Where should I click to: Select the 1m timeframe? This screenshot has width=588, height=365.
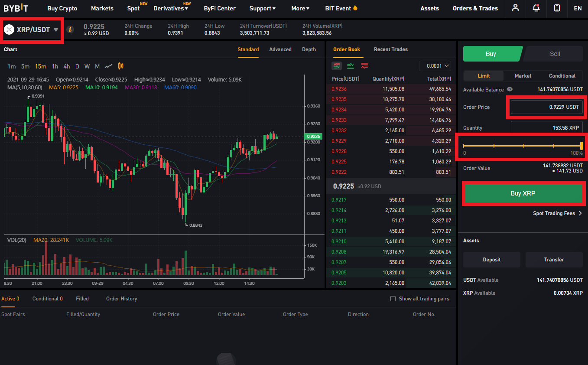click(12, 66)
